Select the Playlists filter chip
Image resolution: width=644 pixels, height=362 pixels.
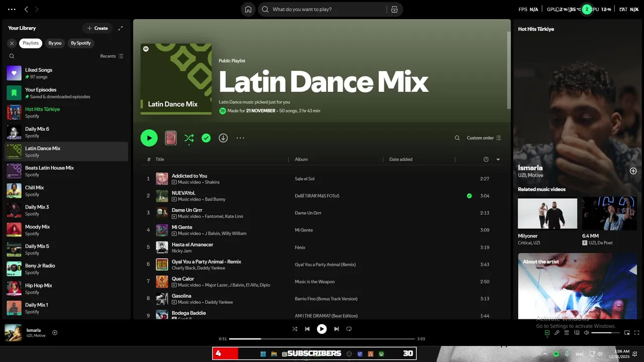(x=31, y=43)
